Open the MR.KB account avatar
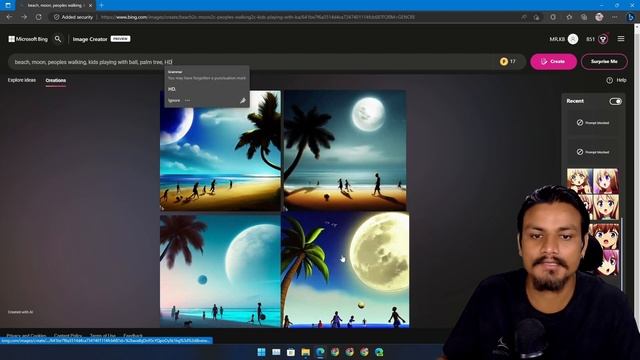 click(x=573, y=39)
